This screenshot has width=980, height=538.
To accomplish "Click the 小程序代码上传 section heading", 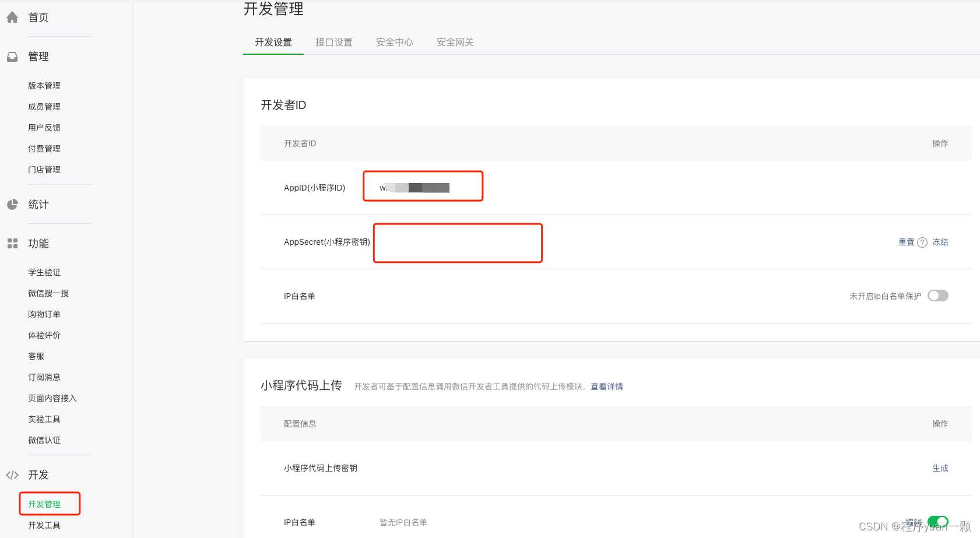I will pos(301,385).
